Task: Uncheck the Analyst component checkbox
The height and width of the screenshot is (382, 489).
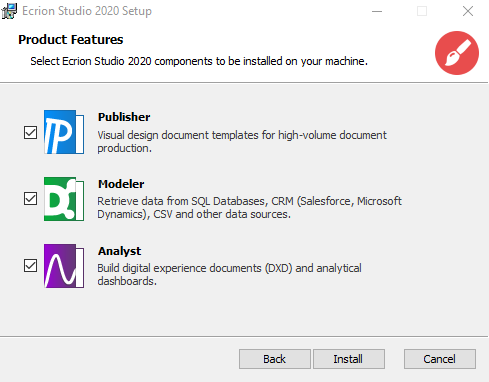Action: click(x=30, y=266)
